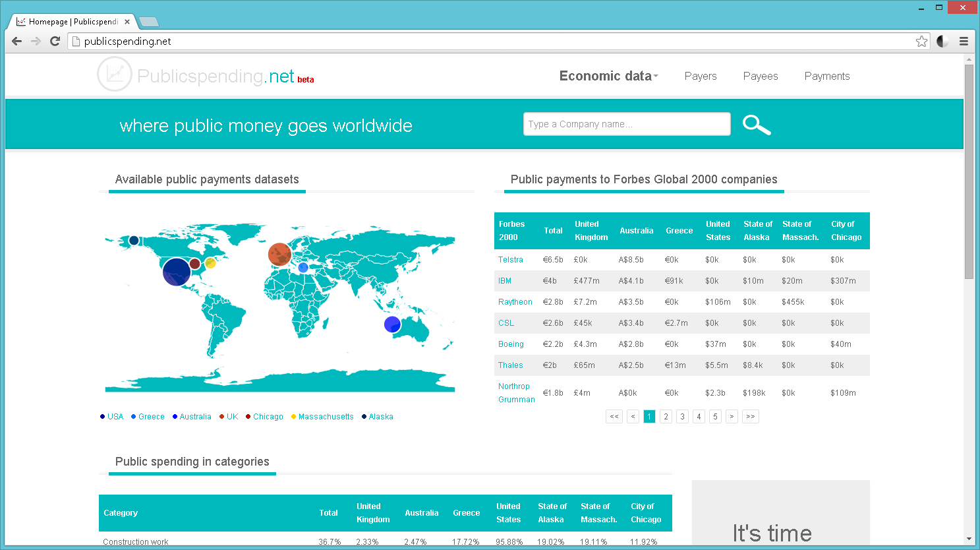Click the USA legend link
The width and height of the screenshot is (980, 550).
(115, 417)
